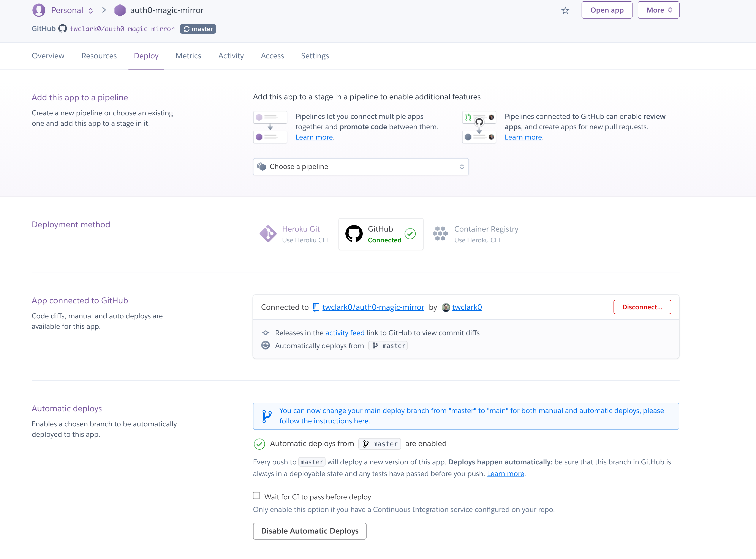Screen dimensions: 756x559
Task: Open the Choose a pipeline dropdown
Action: (x=361, y=167)
